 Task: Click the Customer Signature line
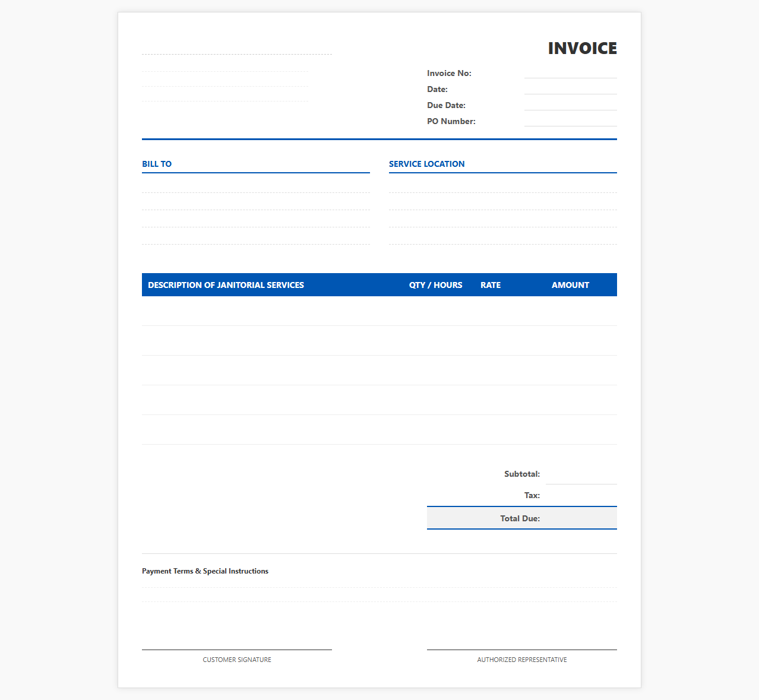click(x=237, y=650)
